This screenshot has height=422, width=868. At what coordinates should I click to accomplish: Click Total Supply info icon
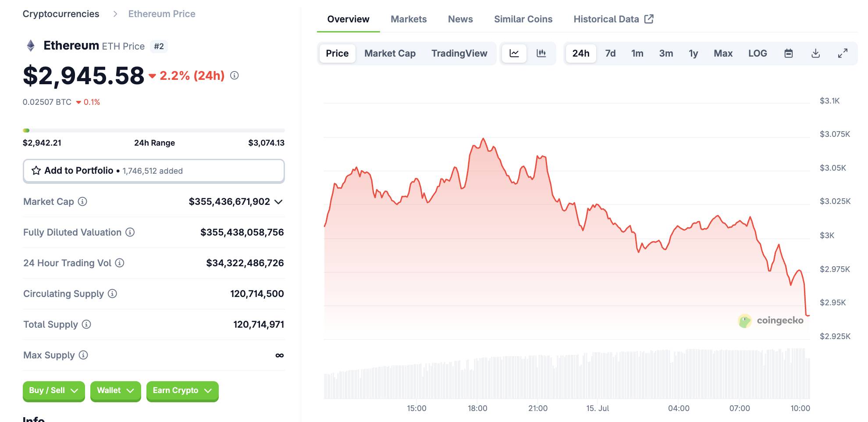(x=86, y=324)
